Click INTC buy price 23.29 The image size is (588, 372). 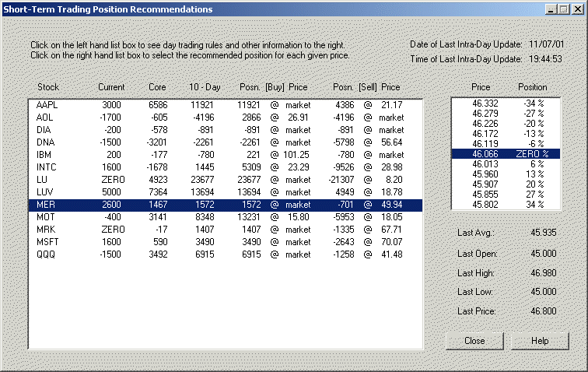click(x=299, y=167)
